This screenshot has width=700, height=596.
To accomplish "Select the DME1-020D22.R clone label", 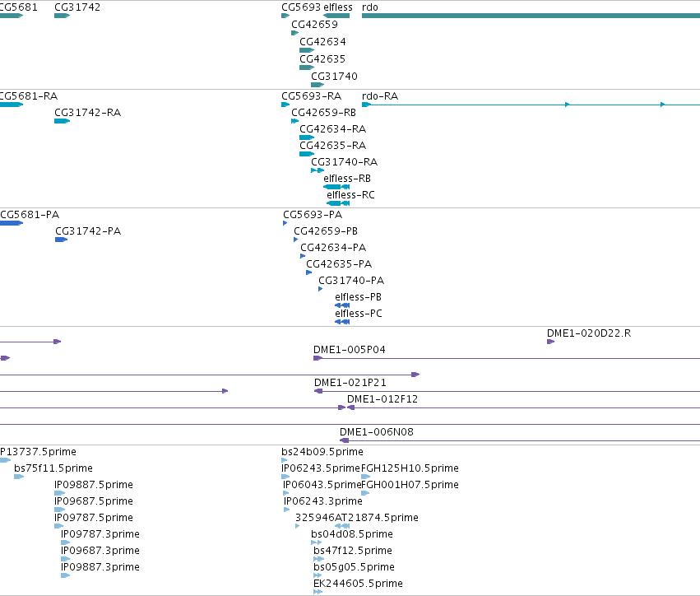I will (589, 333).
